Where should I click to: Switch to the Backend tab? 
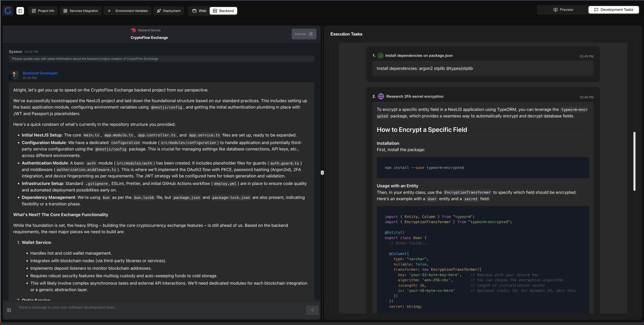coord(223,11)
